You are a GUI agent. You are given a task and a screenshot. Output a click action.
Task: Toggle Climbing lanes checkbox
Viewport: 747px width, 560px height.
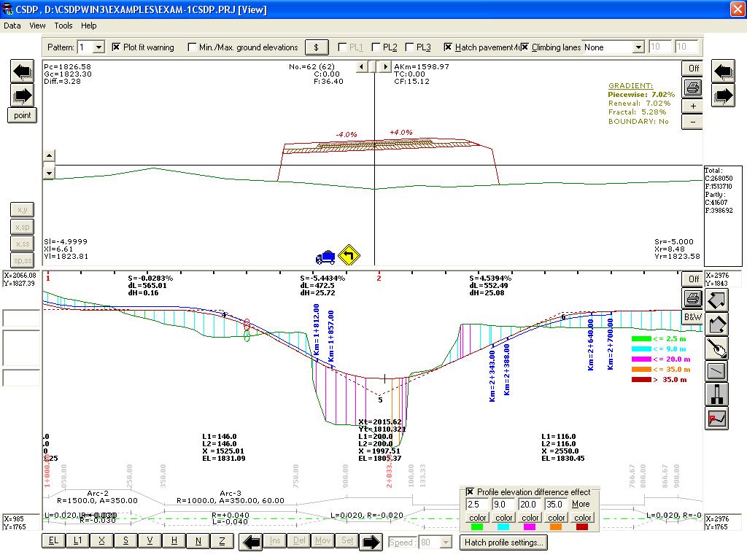(x=525, y=47)
